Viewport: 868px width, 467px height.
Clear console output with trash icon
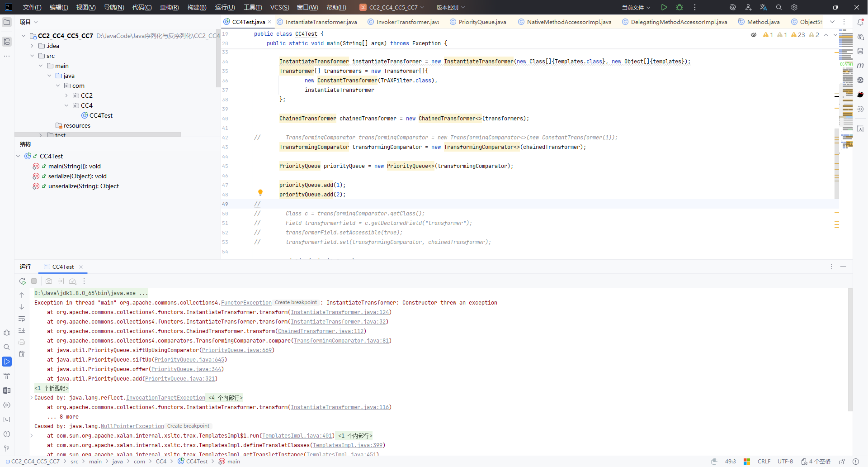22,354
